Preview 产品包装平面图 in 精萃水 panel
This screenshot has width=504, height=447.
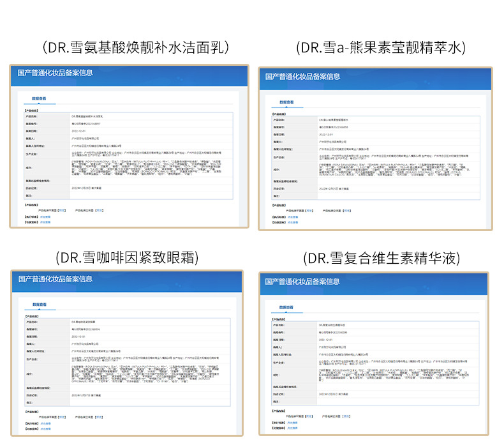tap(309, 211)
